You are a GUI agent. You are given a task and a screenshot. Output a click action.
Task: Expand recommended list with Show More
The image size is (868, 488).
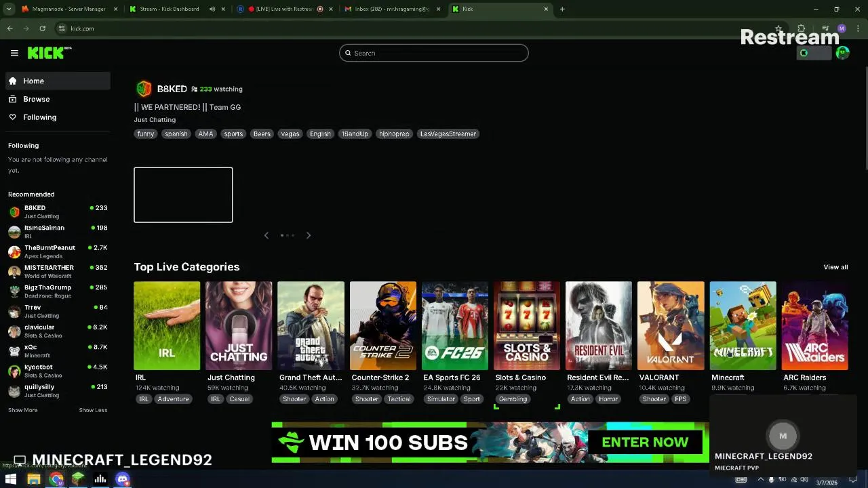pos(22,410)
